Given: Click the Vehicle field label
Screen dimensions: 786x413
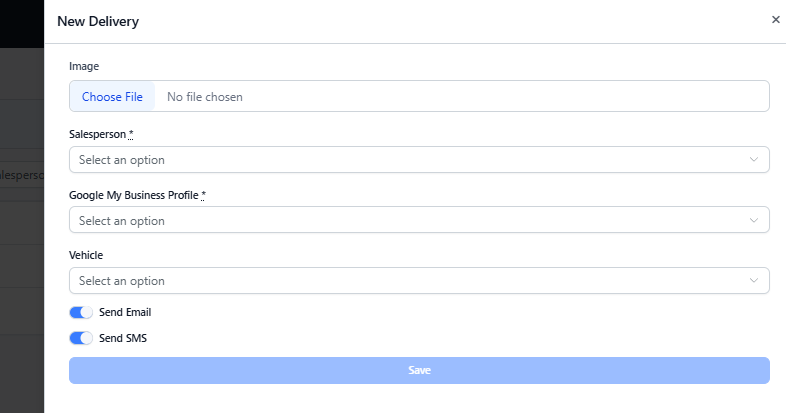Looking at the screenshot, I should click(x=86, y=256).
